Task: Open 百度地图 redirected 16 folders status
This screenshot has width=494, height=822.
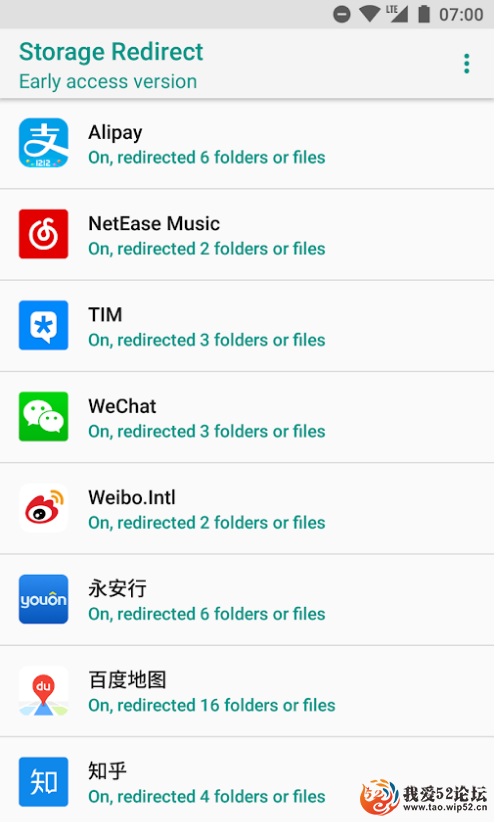Action: 212,705
